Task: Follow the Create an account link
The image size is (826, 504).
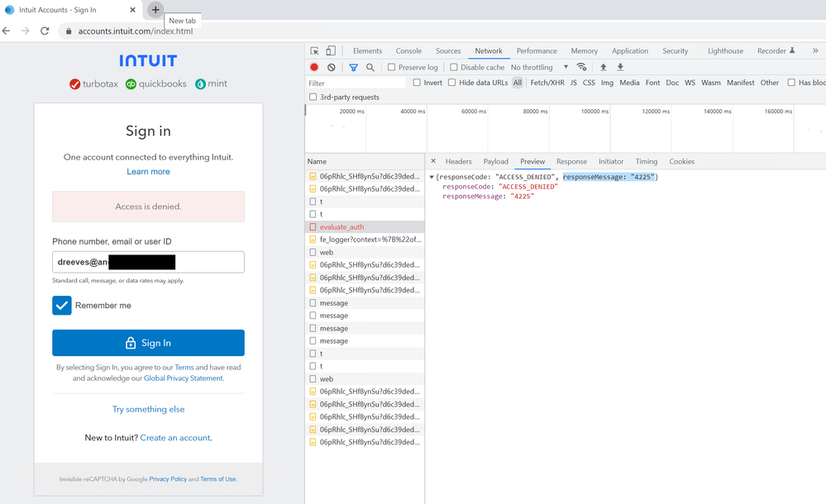Action: click(x=175, y=438)
